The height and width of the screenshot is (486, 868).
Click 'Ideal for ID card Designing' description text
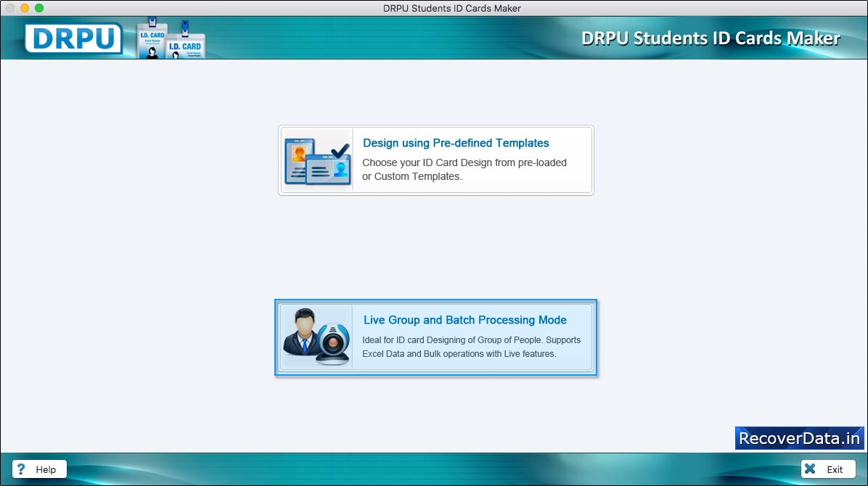click(471, 347)
